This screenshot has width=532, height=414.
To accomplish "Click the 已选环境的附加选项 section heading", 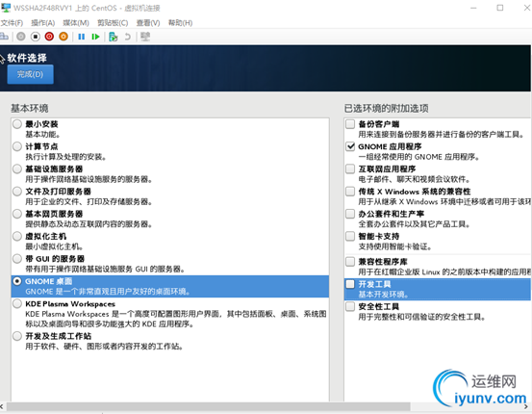I will pos(387,109).
